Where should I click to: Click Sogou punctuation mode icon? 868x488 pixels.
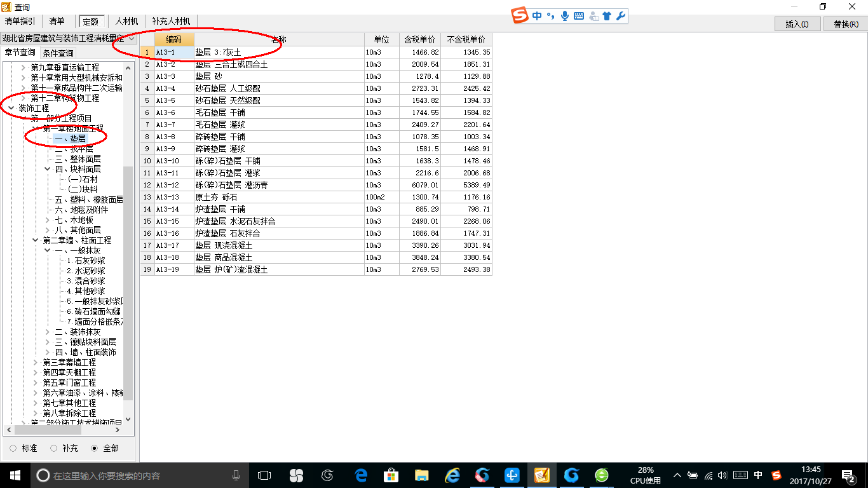pyautogui.click(x=550, y=16)
